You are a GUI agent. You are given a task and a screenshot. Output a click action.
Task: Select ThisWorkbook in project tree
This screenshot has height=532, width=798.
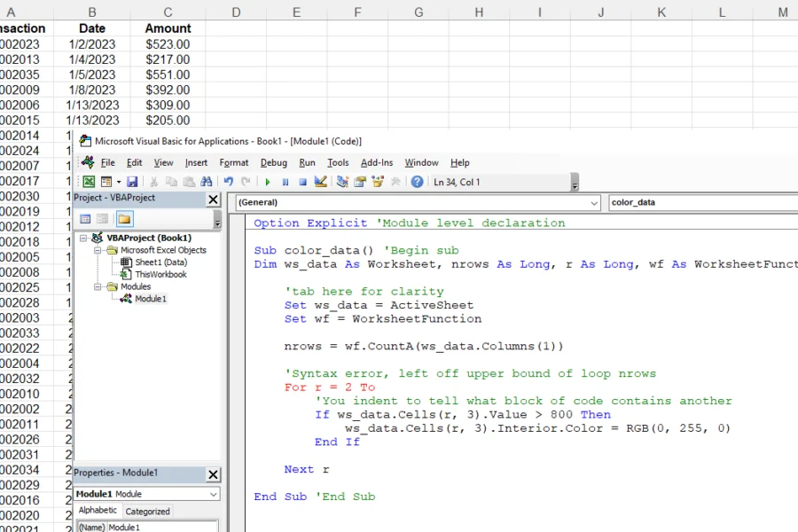[x=160, y=274]
